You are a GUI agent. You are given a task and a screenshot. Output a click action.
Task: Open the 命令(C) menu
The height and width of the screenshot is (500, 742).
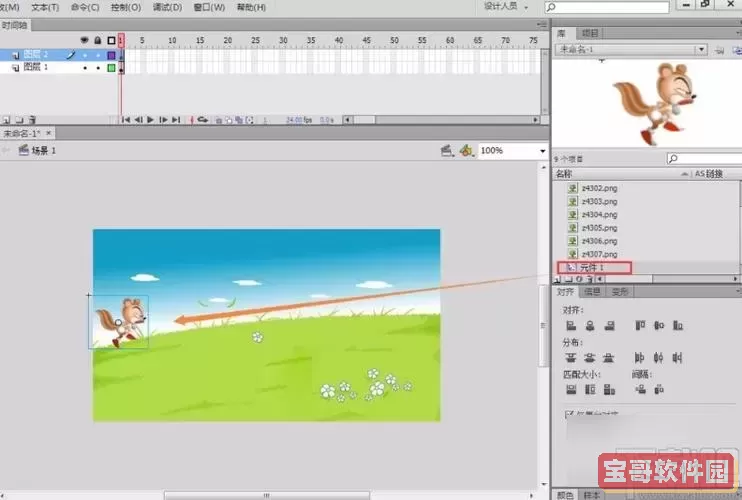tap(85, 7)
